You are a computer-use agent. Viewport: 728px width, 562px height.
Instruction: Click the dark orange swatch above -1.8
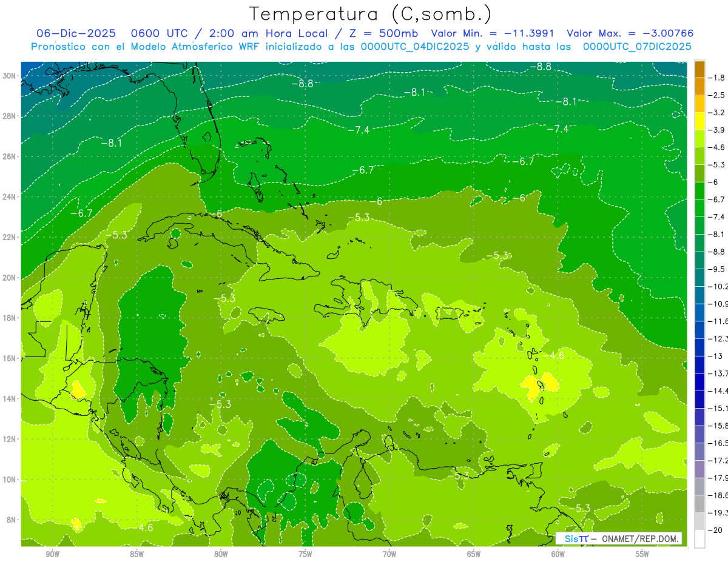[x=699, y=69]
